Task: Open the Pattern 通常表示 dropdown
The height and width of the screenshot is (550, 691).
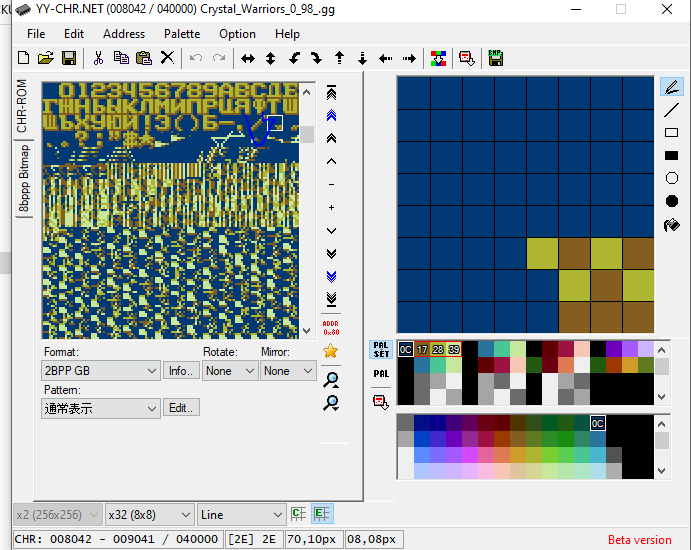Action: pyautogui.click(x=101, y=409)
